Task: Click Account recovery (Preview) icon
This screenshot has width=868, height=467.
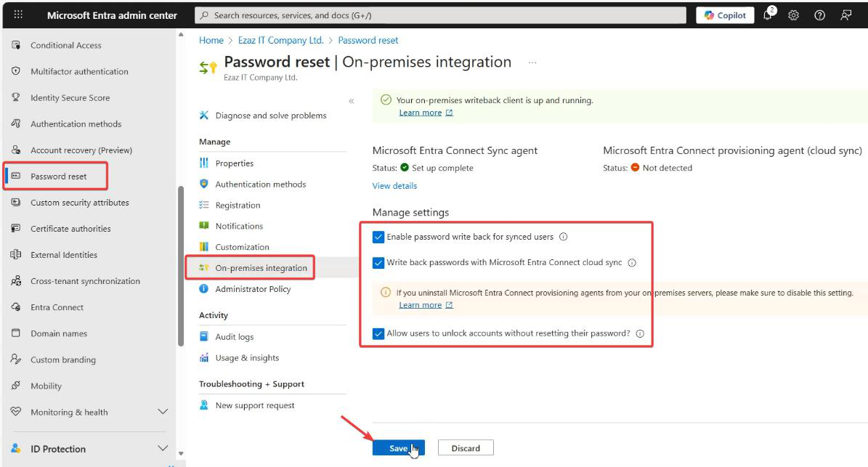Action: click(15, 150)
